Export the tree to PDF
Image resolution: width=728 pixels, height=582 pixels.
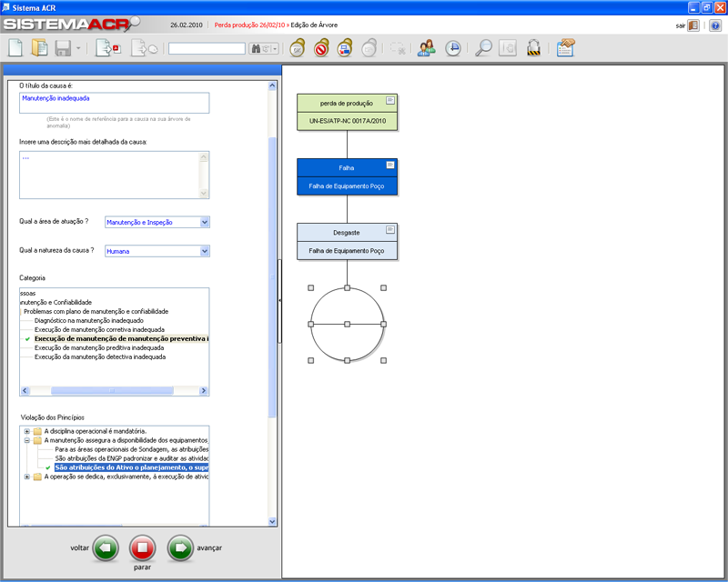click(x=107, y=48)
